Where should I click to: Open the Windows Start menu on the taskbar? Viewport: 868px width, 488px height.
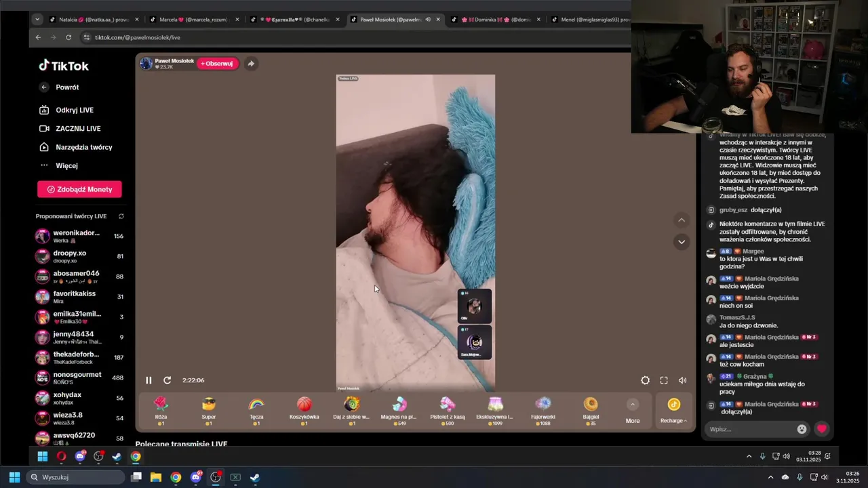14,477
